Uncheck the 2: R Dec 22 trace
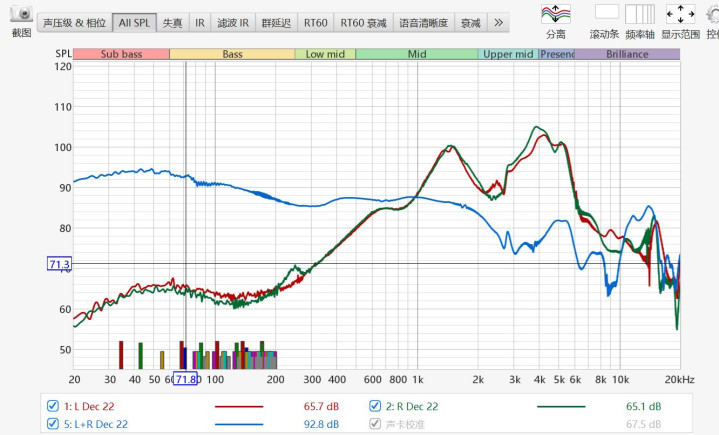The image size is (719, 435). (x=376, y=406)
